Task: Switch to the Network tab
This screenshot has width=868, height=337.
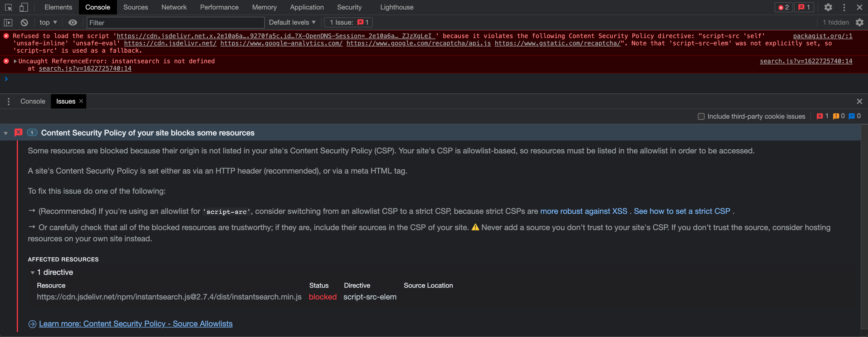Action: [x=174, y=7]
